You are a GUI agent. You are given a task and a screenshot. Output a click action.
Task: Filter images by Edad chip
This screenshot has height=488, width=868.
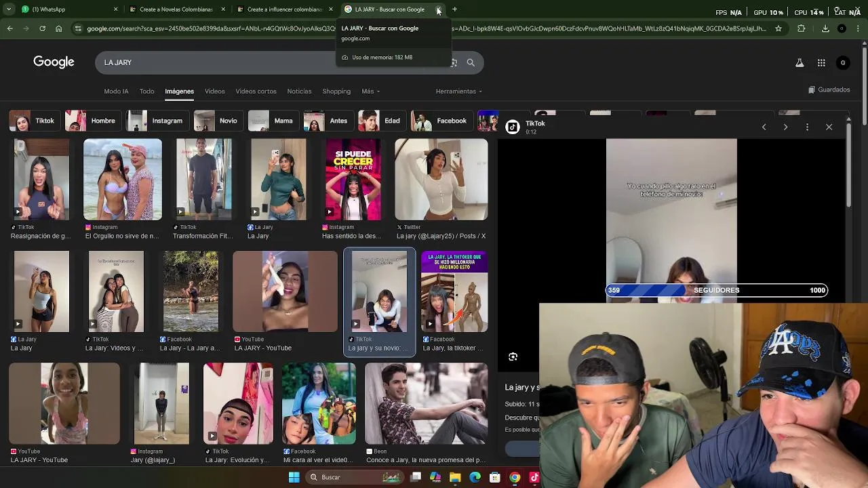pyautogui.click(x=381, y=121)
